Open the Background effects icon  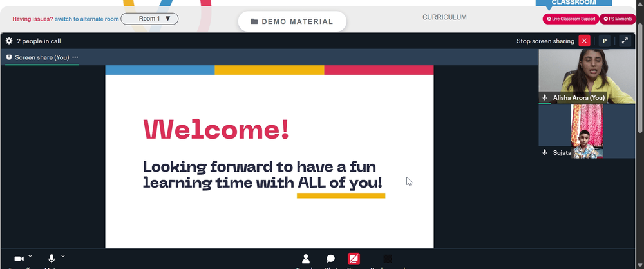click(x=387, y=259)
